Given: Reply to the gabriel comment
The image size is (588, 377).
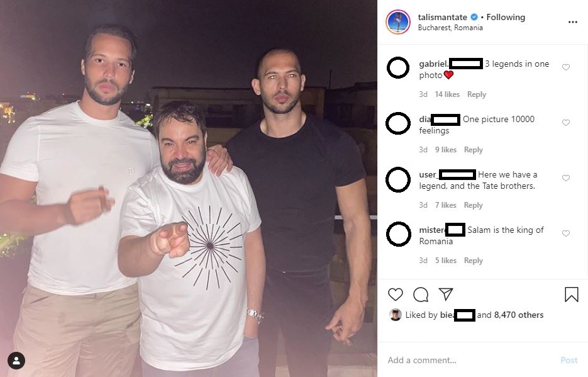Looking at the screenshot, I should pos(476,94).
